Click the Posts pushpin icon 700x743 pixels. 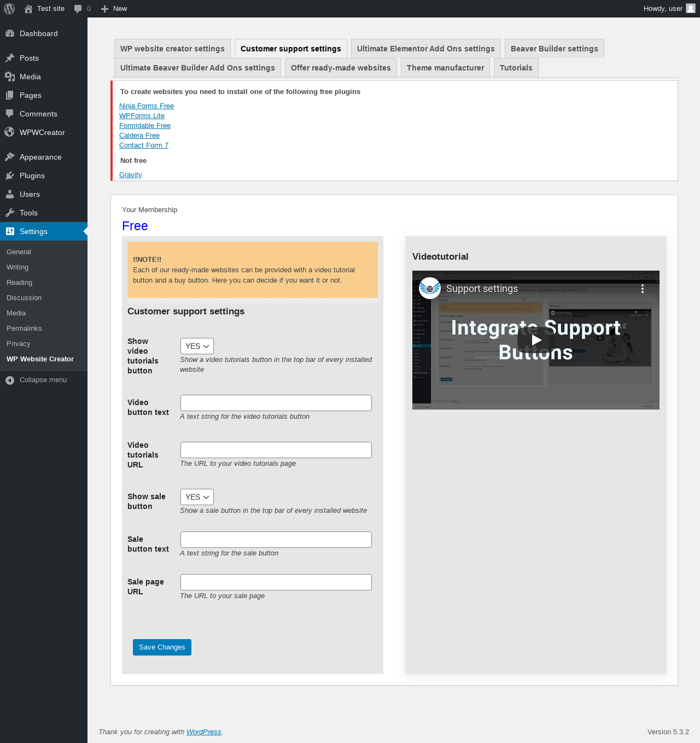10,58
